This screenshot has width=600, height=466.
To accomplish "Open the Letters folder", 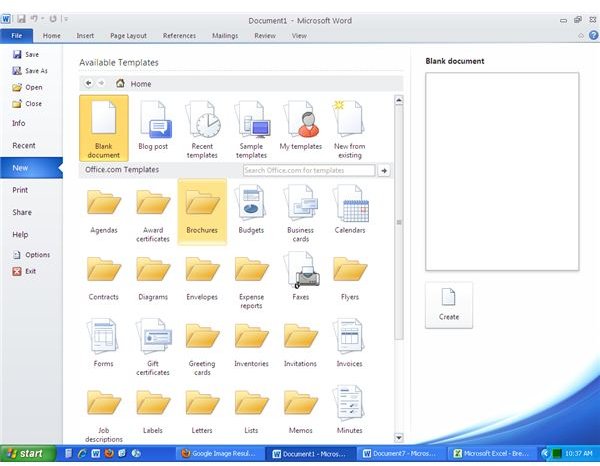I will pos(202,411).
